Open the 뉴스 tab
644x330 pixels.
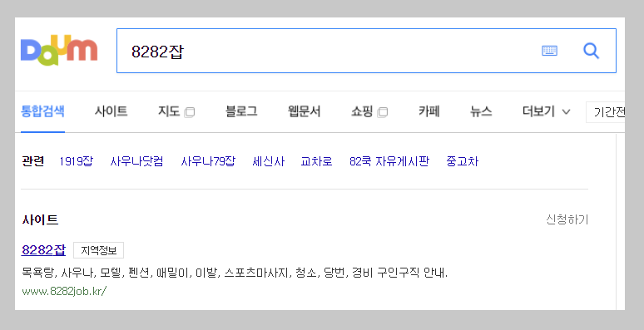pos(481,111)
